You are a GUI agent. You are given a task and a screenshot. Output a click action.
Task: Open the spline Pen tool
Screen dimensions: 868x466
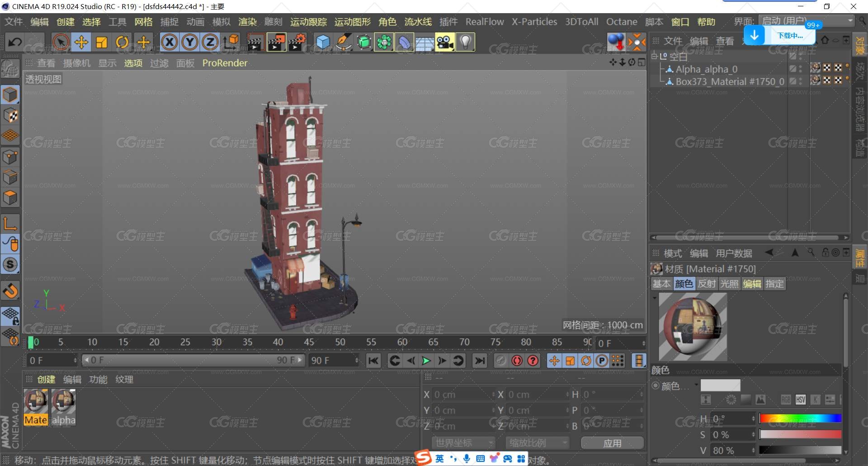point(344,42)
